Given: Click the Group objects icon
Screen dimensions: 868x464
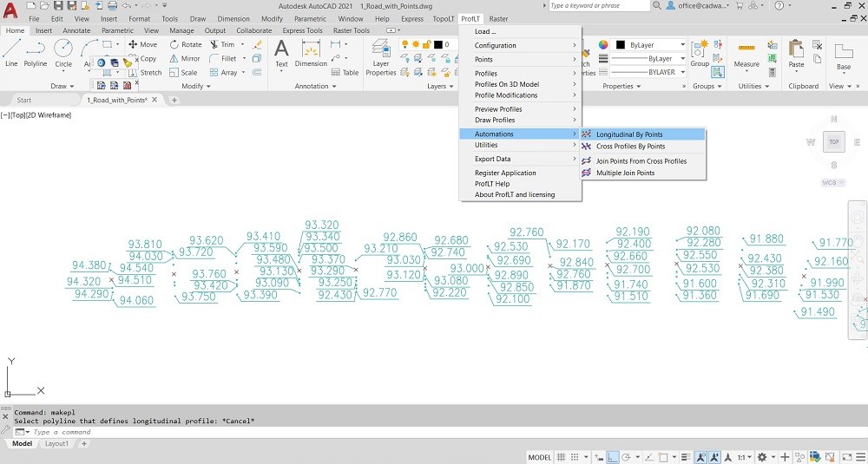Looking at the screenshot, I should [699, 54].
